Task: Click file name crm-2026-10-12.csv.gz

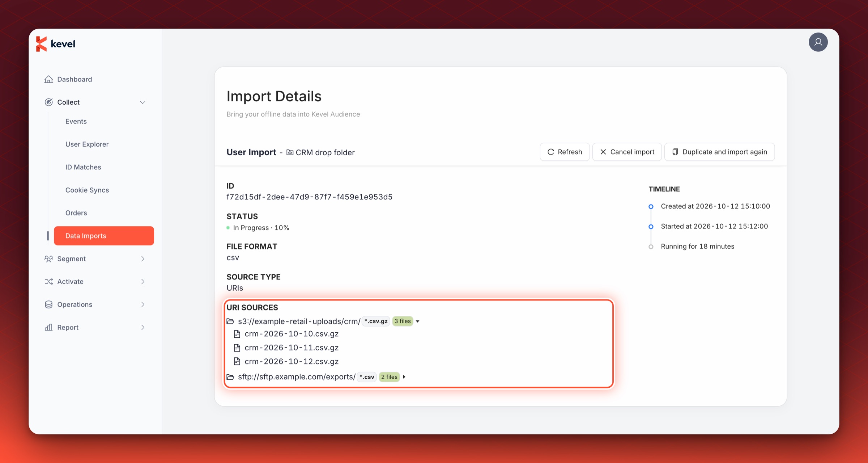Action: 292,361
